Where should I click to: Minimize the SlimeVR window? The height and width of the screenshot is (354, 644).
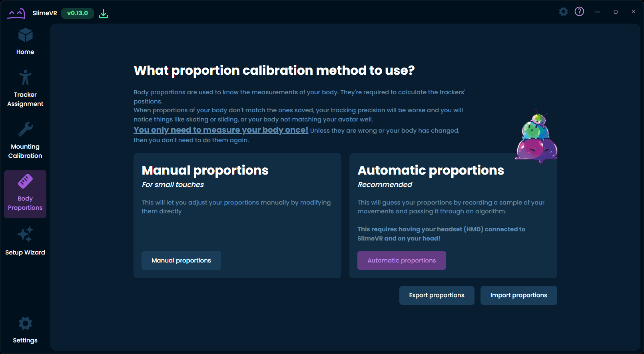coord(597,12)
